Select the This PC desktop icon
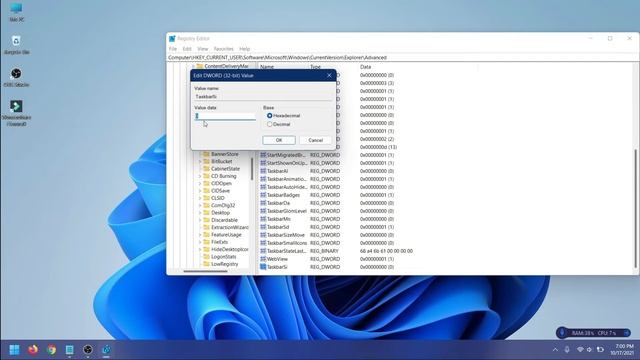Image resolution: width=640 pixels, height=360 pixels. click(x=16, y=12)
